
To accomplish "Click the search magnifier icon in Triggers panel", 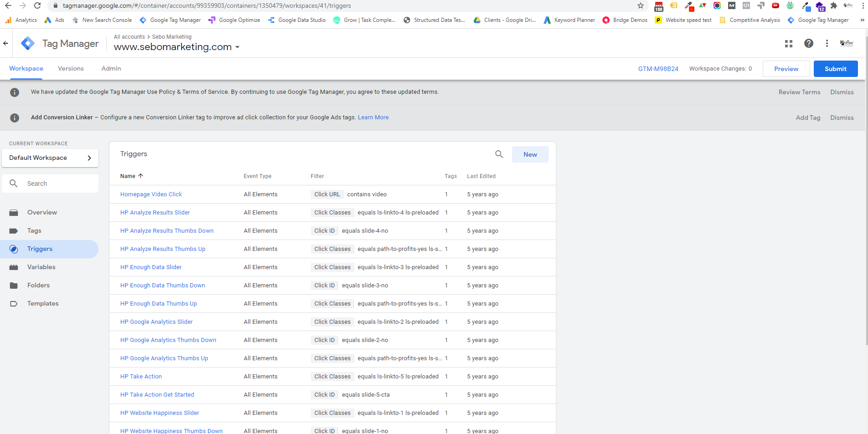I will [x=499, y=154].
